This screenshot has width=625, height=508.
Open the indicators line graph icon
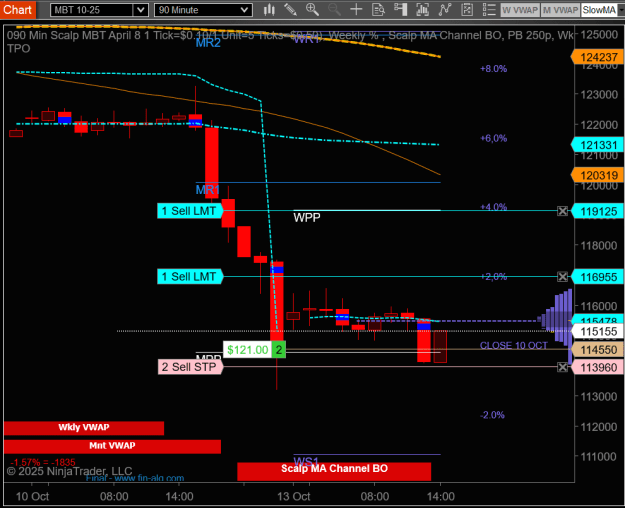click(444, 10)
